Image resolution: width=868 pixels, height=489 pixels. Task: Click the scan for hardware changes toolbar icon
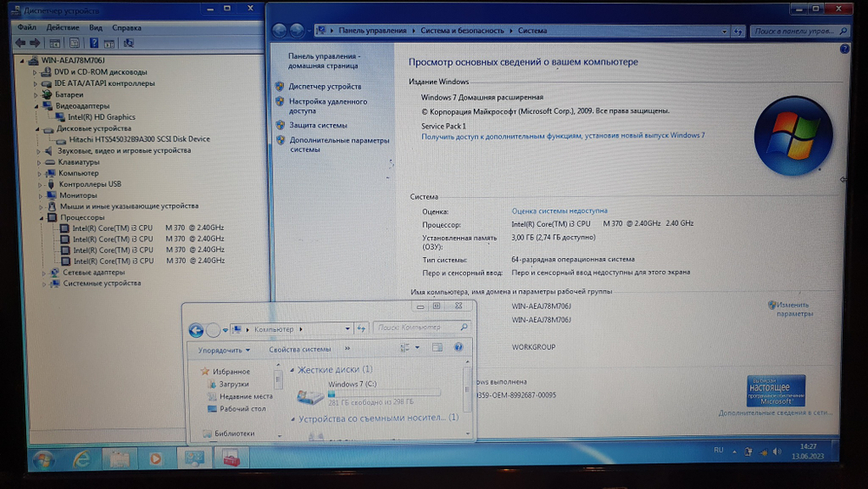(128, 43)
